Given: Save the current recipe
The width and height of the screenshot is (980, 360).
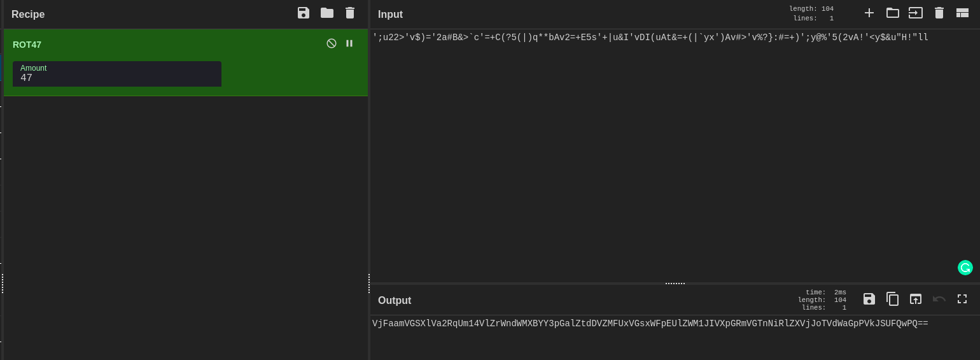Looking at the screenshot, I should point(304,13).
